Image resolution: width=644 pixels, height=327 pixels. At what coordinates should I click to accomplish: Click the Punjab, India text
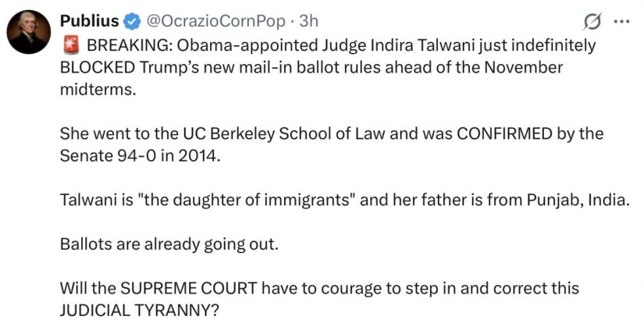click(578, 201)
